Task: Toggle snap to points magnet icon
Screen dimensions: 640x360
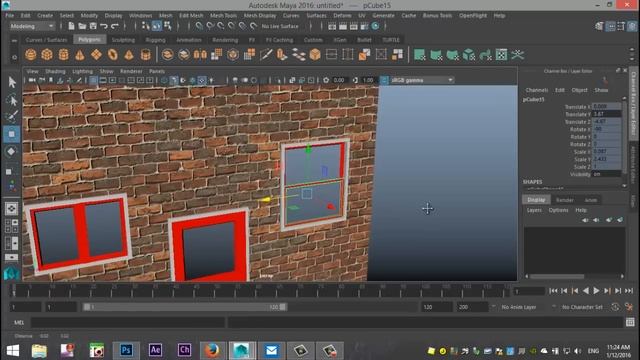Action: (x=221, y=26)
